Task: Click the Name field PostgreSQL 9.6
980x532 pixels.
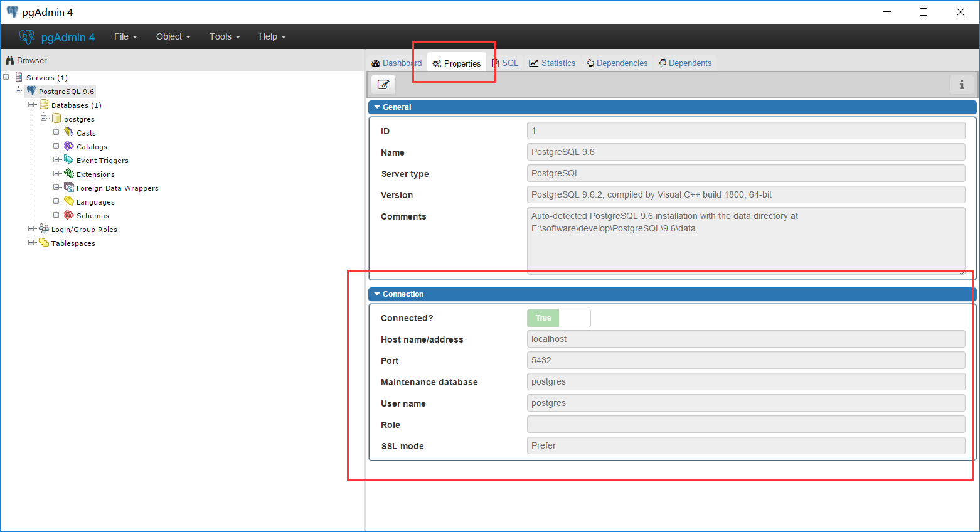Action: pos(746,152)
